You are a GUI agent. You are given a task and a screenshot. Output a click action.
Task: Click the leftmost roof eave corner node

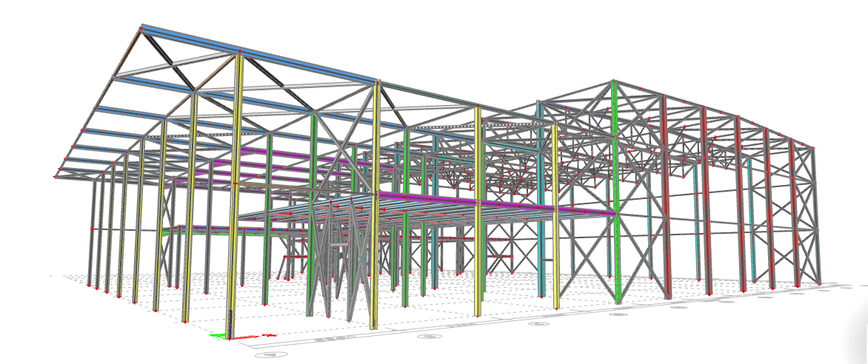pyautogui.click(x=55, y=177)
